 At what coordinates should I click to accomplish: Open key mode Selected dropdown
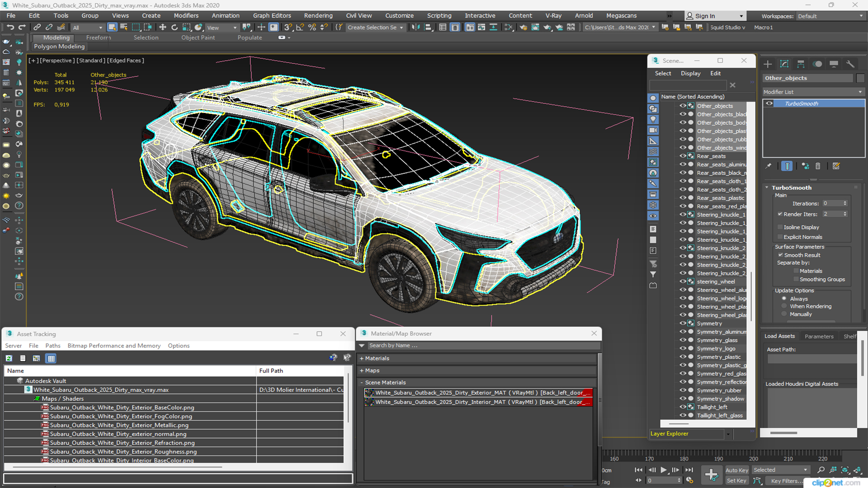[x=781, y=470]
